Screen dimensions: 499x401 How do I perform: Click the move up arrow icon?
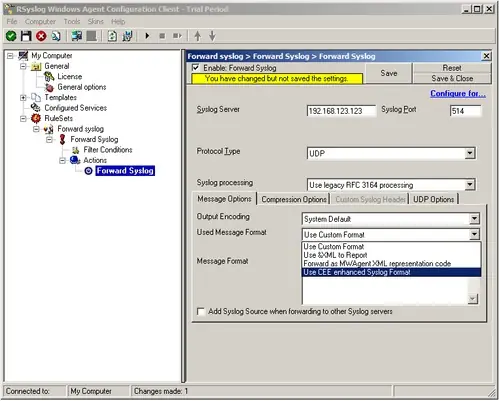pyautogui.click(x=198, y=36)
